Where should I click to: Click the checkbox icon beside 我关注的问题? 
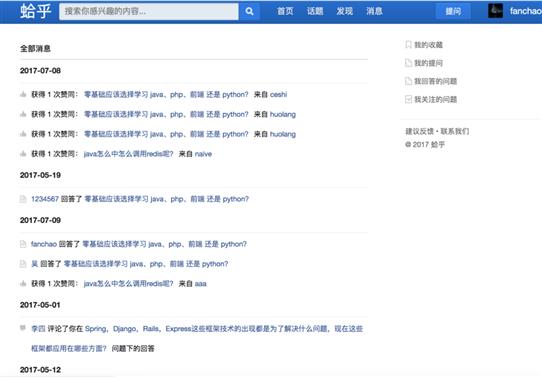[408, 100]
